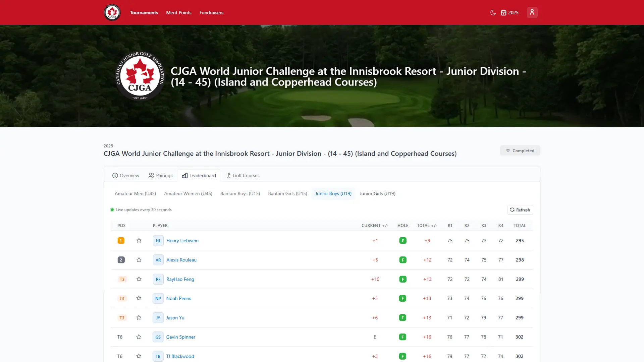The image size is (644, 362).
Task: Click the people icon on the Pairings tab
Action: click(152, 175)
